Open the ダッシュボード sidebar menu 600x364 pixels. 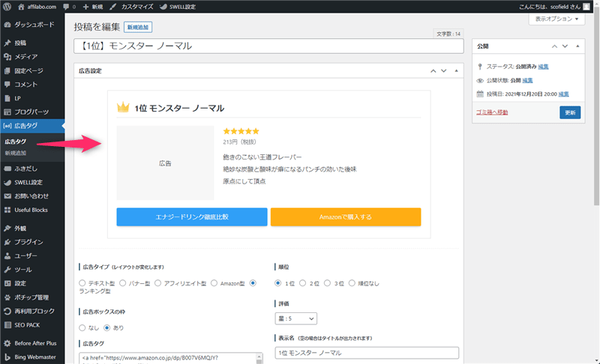32,25
